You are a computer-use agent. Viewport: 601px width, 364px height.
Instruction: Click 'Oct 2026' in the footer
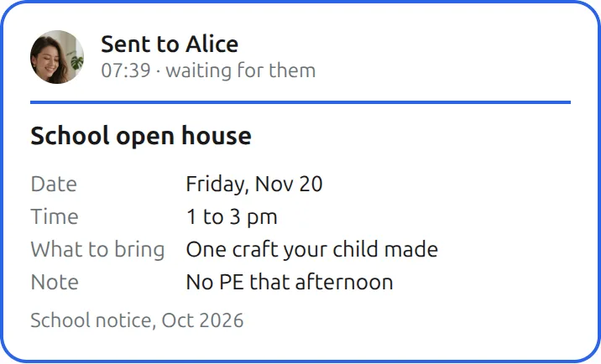click(202, 320)
